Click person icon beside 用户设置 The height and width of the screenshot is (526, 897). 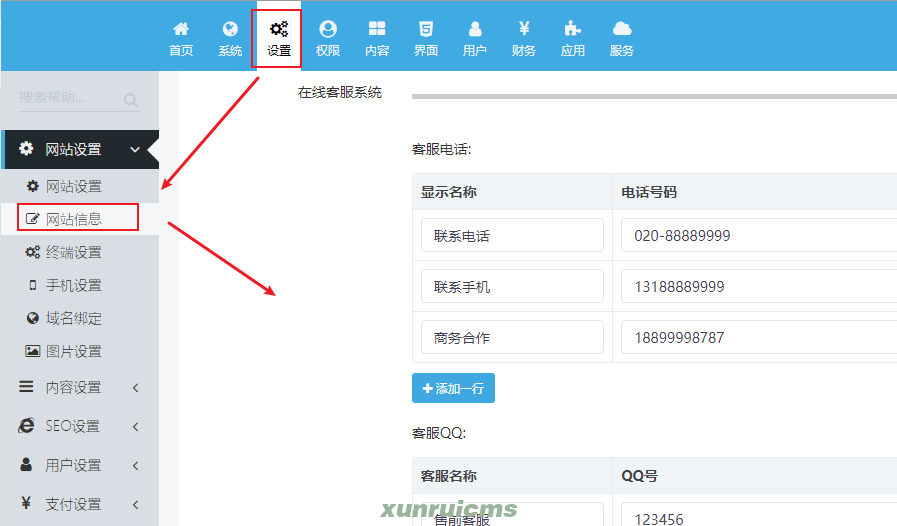click(x=26, y=464)
